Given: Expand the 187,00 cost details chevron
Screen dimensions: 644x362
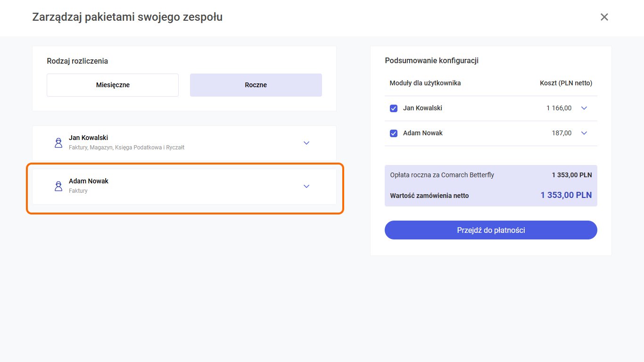Looking at the screenshot, I should [584, 133].
